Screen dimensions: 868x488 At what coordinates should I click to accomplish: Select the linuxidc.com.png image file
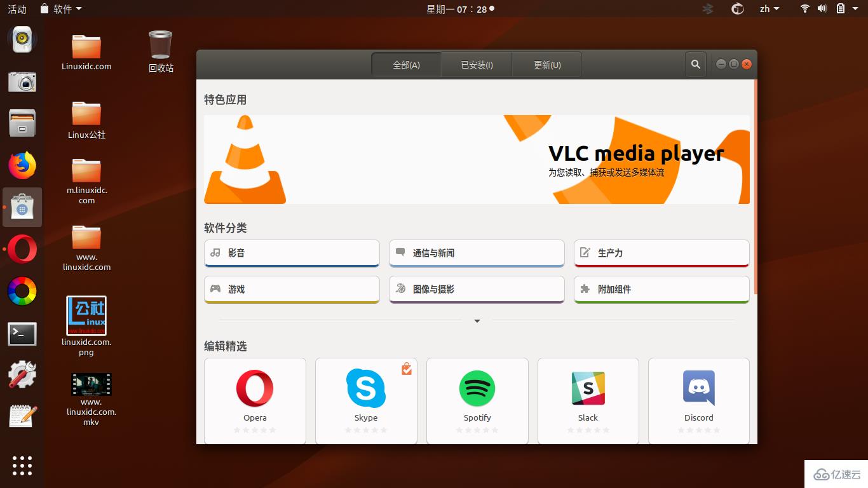click(86, 327)
